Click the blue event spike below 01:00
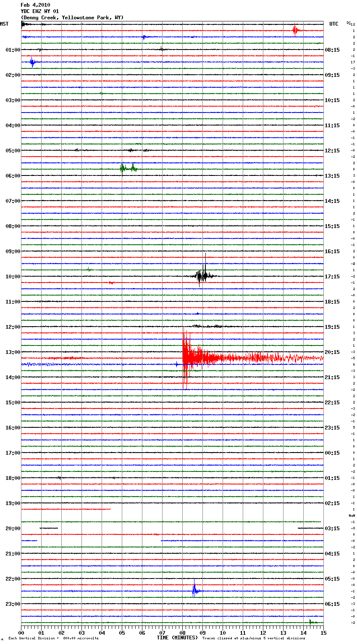 coord(33,63)
